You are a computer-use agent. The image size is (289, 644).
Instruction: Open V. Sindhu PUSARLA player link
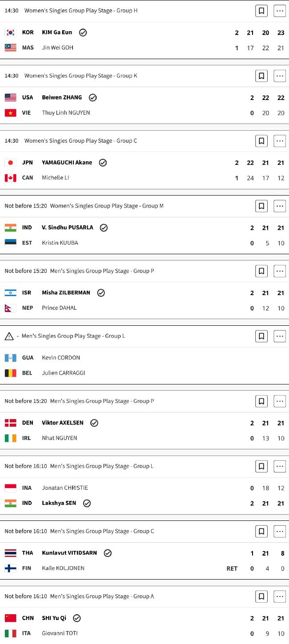click(68, 228)
